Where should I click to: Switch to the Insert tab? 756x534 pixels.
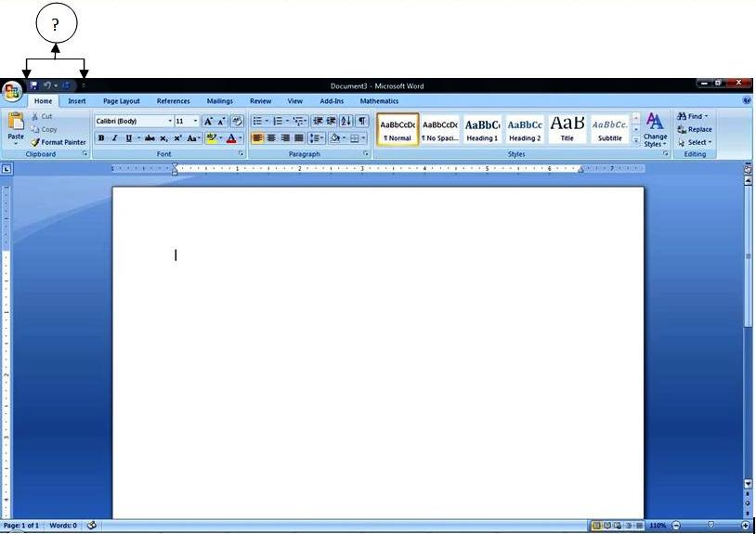(x=76, y=101)
